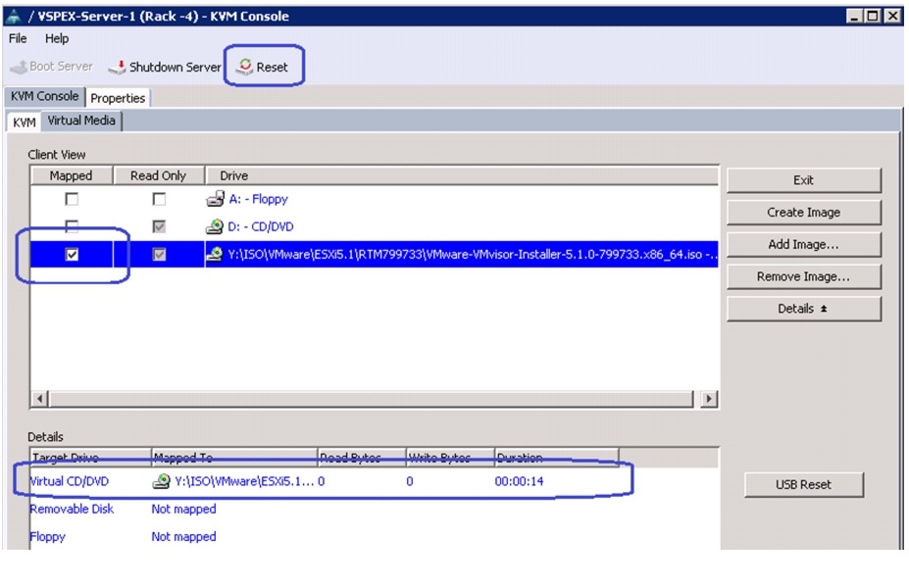909x588 pixels.
Task: Click the Exit button
Action: pos(803,180)
